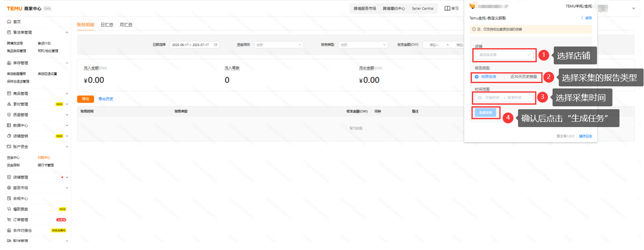This screenshot has width=644, height=250.
Task: Click the 收支金额 minimum 请输入 field
Action: coord(434,44)
